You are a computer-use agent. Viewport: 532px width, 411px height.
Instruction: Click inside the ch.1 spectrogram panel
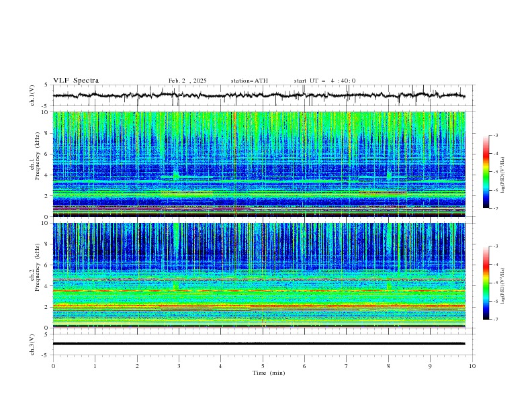click(259, 164)
